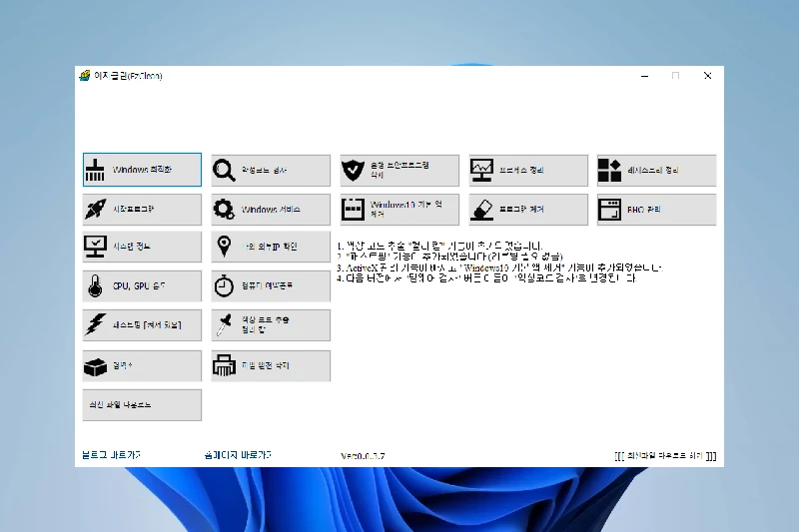Click the lightning bolt fast-ping icon
Image resolution: width=799 pixels, height=532 pixels.
click(96, 325)
